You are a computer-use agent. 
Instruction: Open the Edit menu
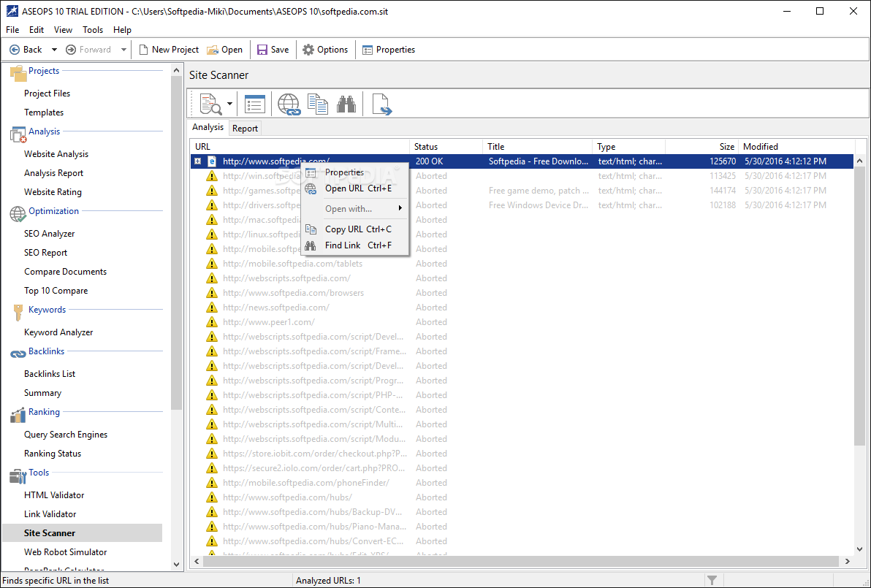pos(37,29)
